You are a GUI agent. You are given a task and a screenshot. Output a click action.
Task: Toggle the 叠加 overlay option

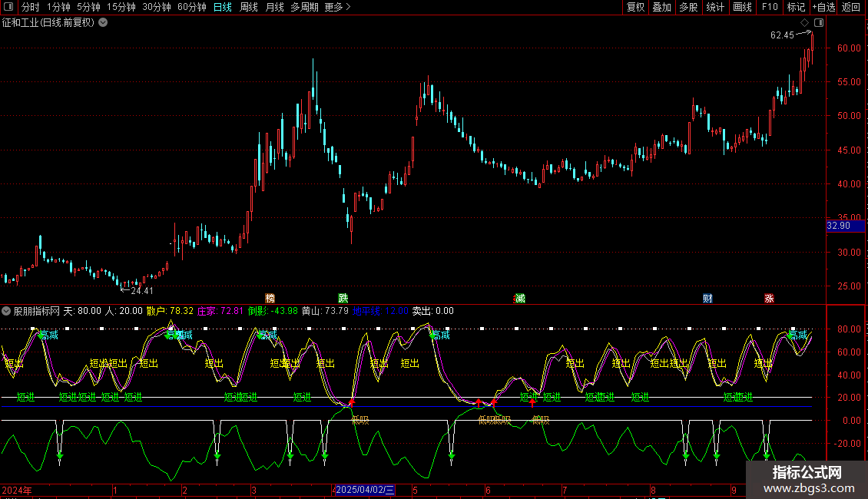(x=661, y=7)
